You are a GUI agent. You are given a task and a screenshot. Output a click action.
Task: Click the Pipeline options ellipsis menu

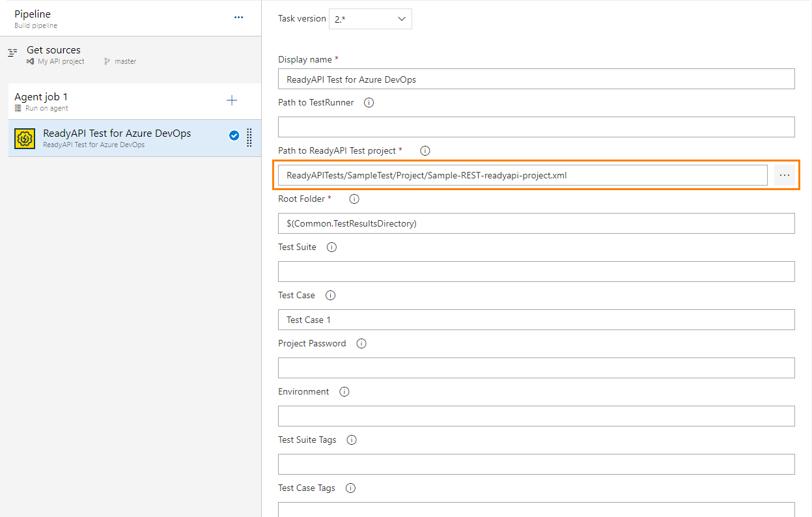(x=238, y=18)
